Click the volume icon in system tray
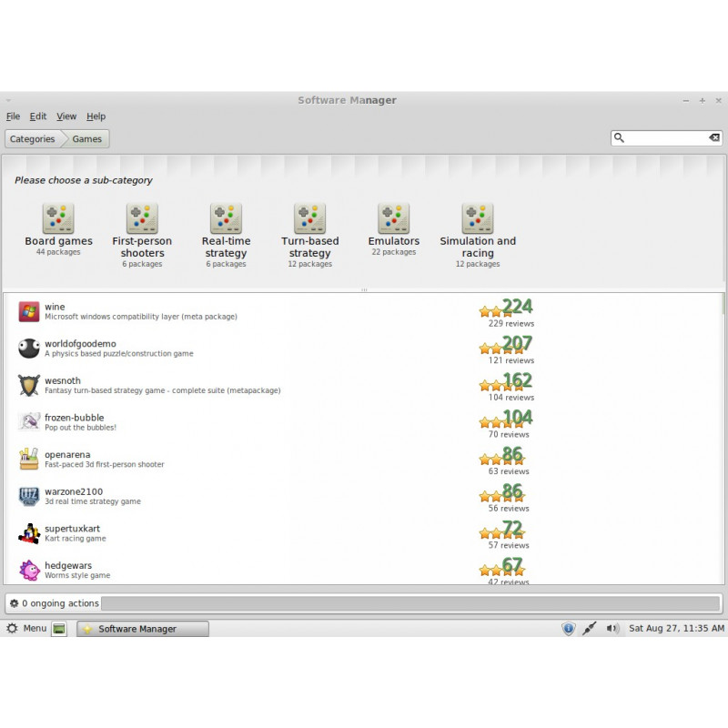Viewport: 728px width, 728px height. point(612,628)
